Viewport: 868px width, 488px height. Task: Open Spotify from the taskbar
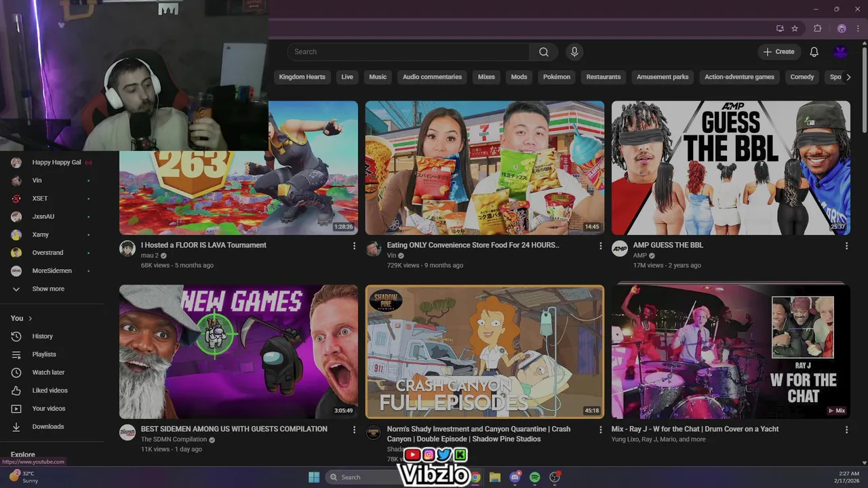click(x=534, y=477)
